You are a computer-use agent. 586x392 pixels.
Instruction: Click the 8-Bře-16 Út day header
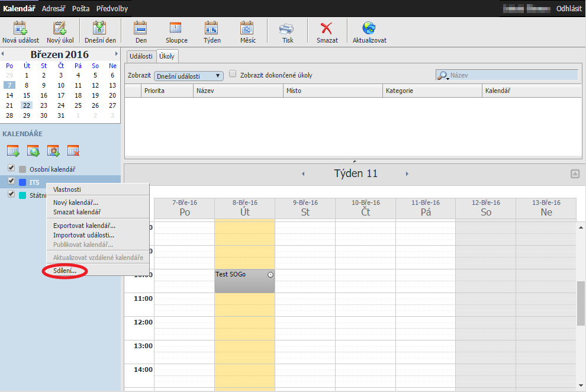[245, 208]
